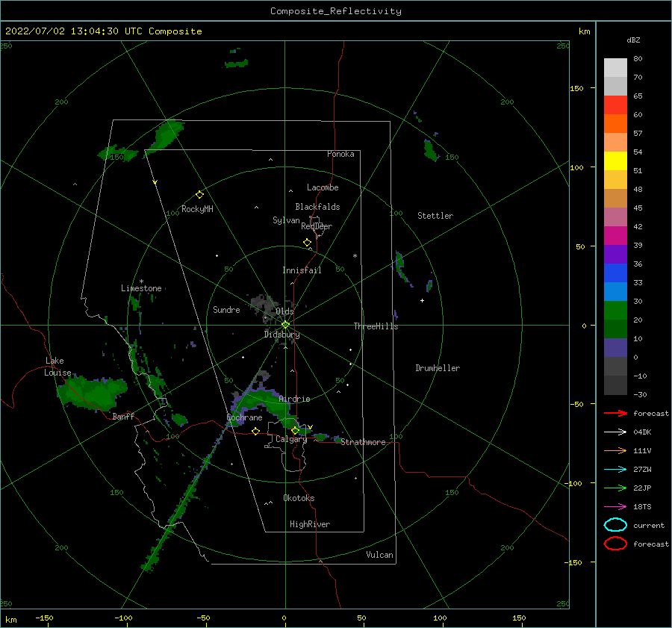Viewport: 672px width, 628px height.
Task: Pick the royal blue swatch below 36 dBZ
Action: coord(615,273)
